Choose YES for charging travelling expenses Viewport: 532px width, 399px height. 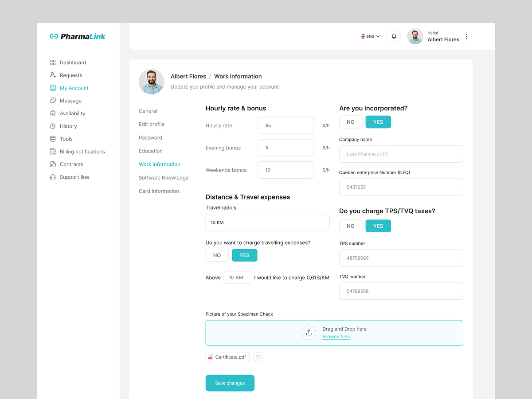[x=245, y=255]
